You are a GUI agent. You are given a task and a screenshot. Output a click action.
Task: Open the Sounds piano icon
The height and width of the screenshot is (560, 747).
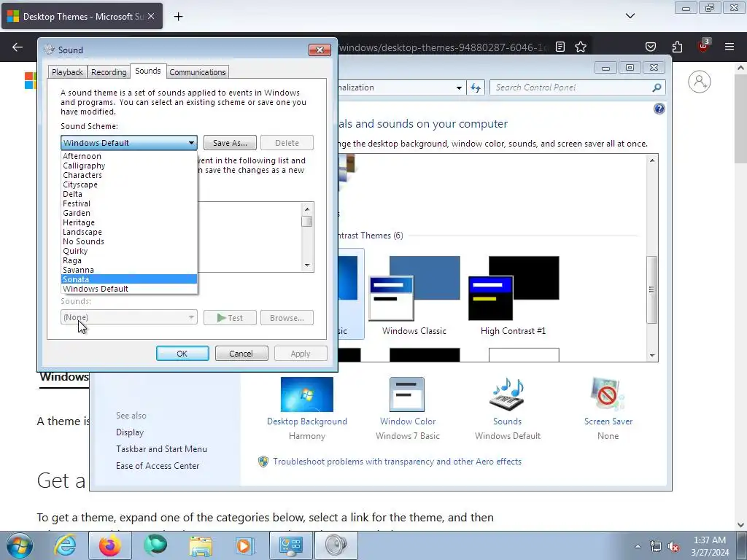tap(507, 394)
